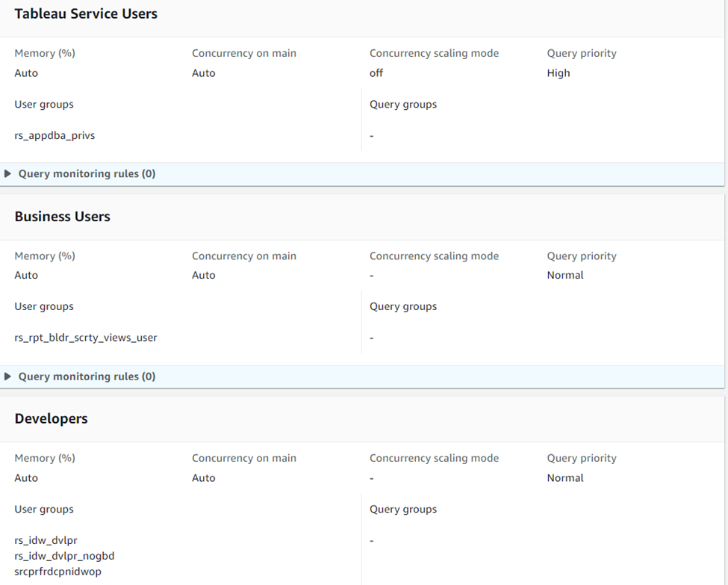Click the rs_appdba_privs user group
Viewport: 728px width, 585px height.
(55, 136)
